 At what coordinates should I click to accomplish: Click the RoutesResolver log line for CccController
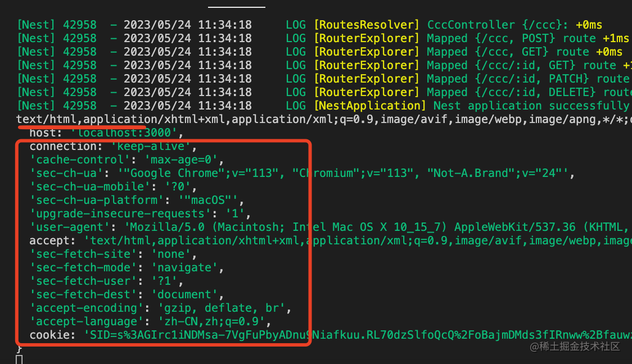[x=310, y=25]
